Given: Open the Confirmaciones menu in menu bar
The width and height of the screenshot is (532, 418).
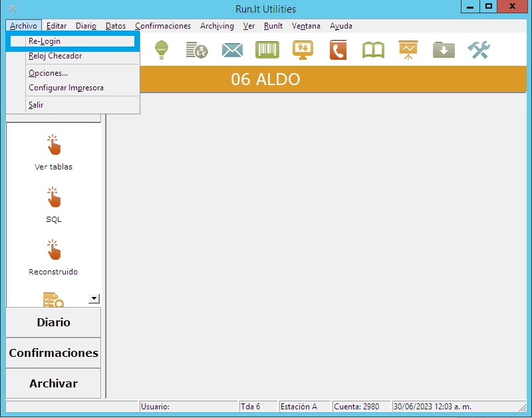Looking at the screenshot, I should (163, 26).
